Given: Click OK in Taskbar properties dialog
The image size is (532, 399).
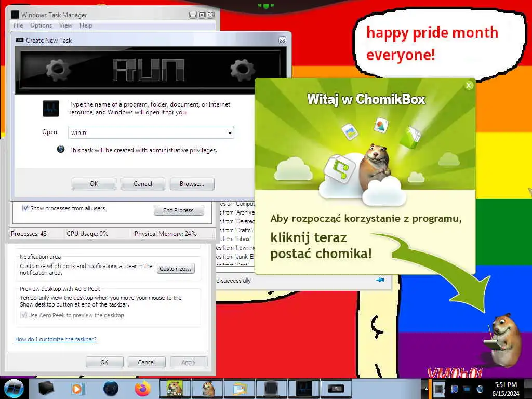Looking at the screenshot, I should pos(104,362).
